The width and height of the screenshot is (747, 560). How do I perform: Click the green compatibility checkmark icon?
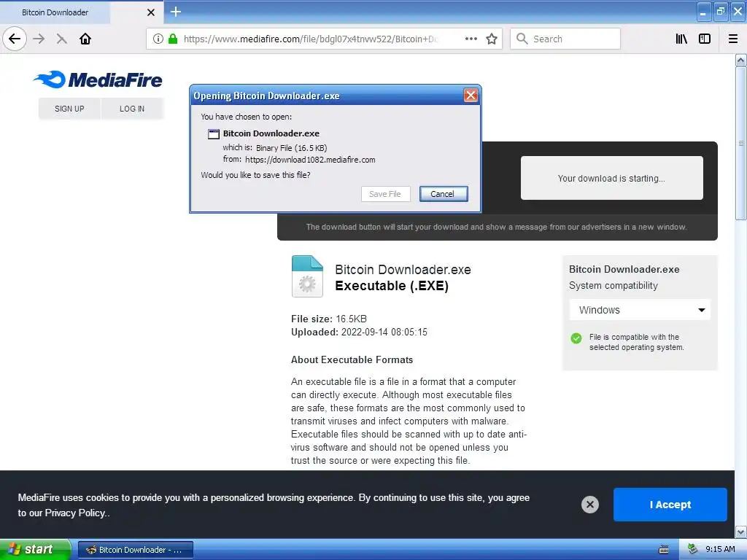click(576, 338)
